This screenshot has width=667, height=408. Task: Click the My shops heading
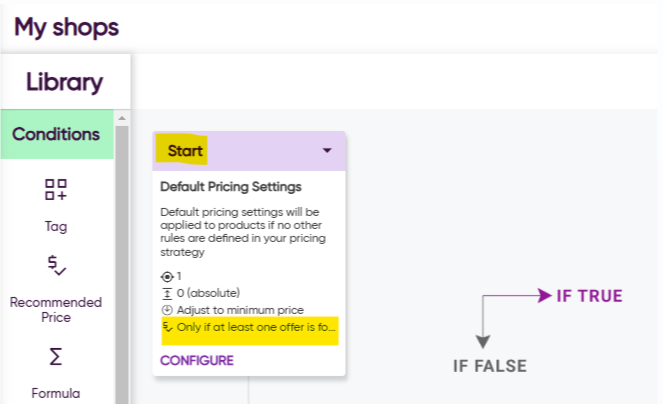[x=66, y=27]
